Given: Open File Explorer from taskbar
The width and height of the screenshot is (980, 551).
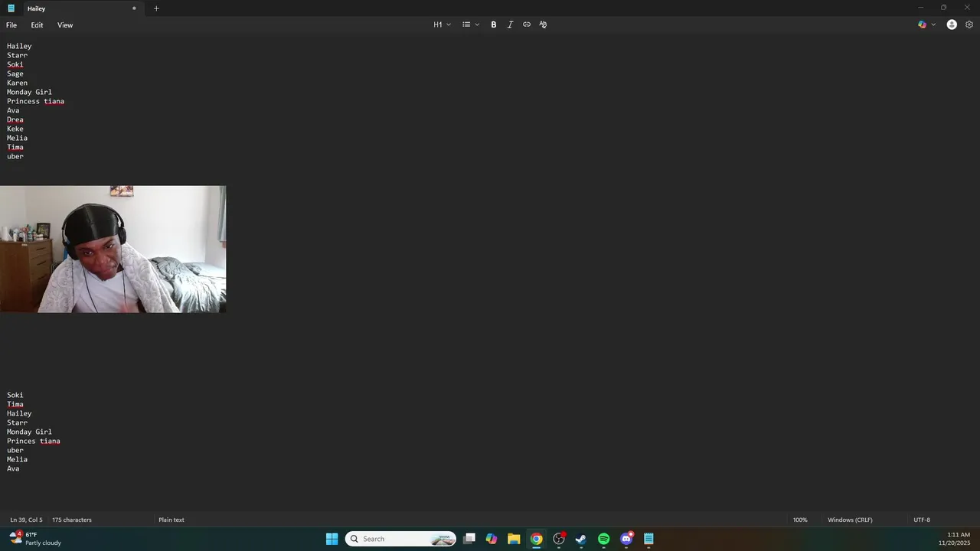Looking at the screenshot, I should 514,539.
